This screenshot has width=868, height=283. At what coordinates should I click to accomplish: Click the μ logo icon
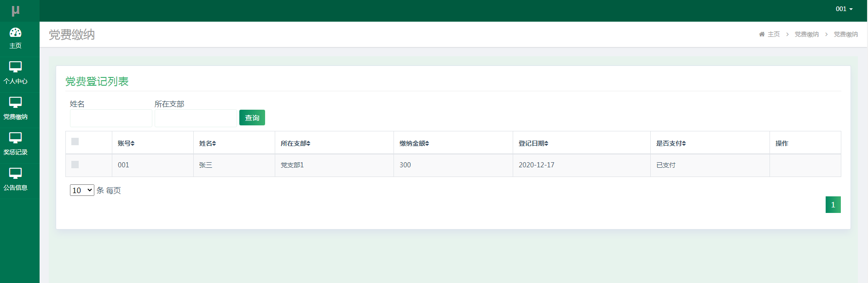pos(16,11)
